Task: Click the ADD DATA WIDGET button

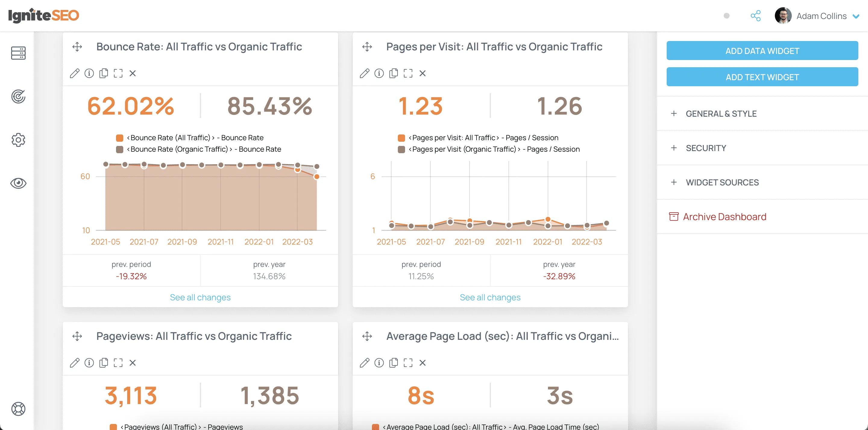Action: [x=762, y=51]
